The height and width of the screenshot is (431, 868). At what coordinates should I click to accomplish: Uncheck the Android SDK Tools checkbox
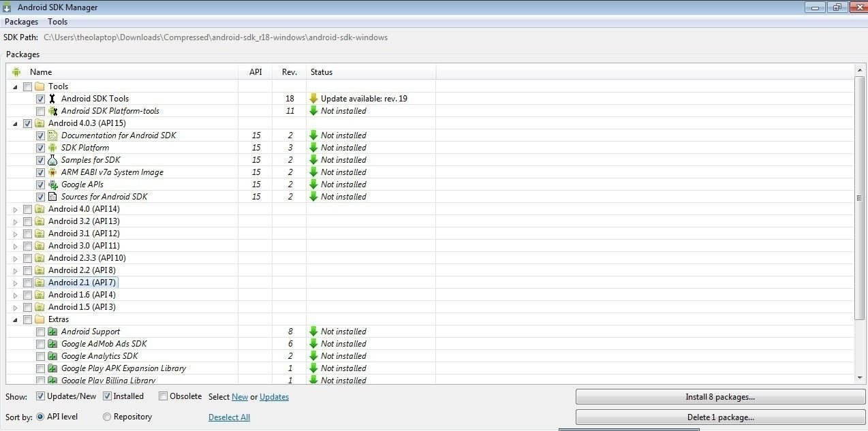coord(41,99)
